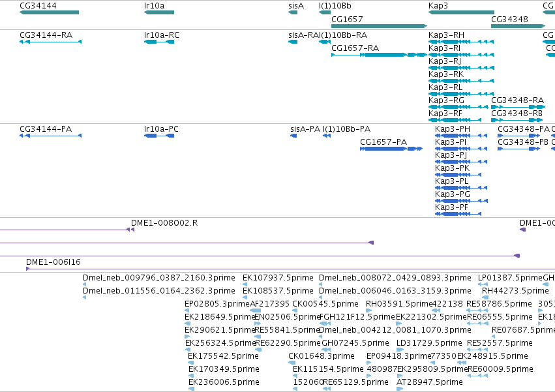Click the CG1657-RA transcript
This screenshot has height=392, width=555.
point(379,55)
